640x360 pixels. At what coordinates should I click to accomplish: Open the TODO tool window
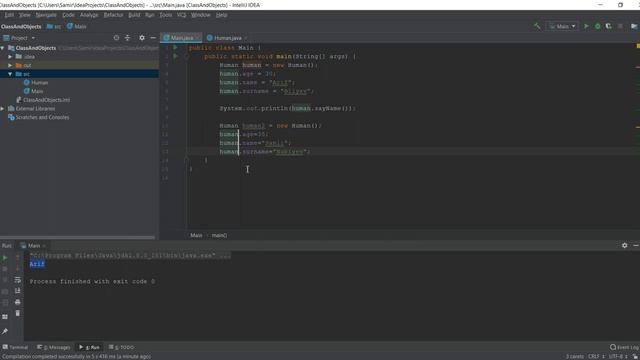coord(122,347)
